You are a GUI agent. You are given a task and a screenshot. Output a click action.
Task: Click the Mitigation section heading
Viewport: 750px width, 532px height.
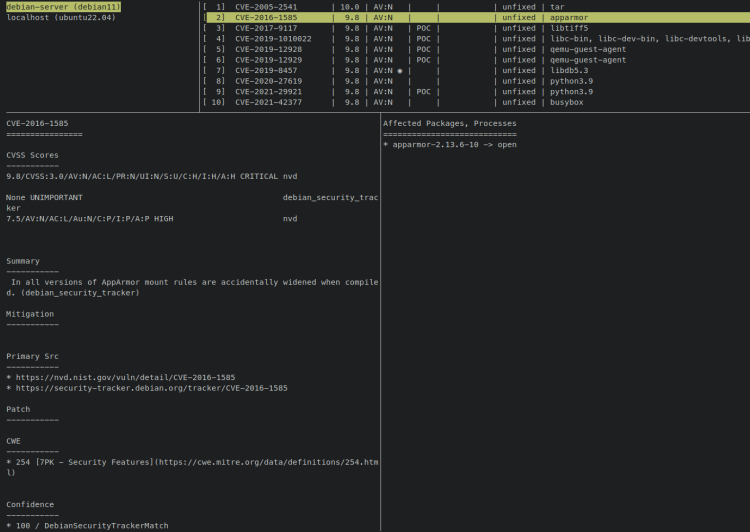pos(30,314)
